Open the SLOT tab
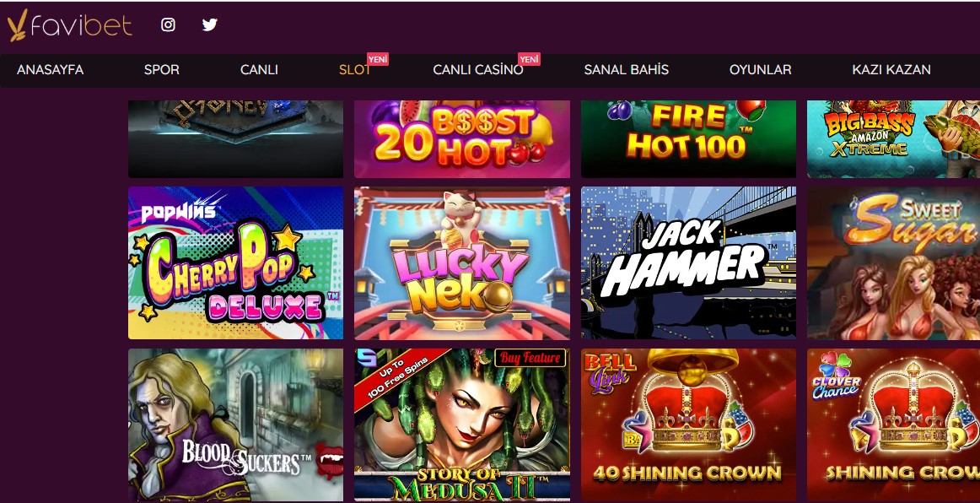The width and height of the screenshot is (980, 503). tap(355, 70)
